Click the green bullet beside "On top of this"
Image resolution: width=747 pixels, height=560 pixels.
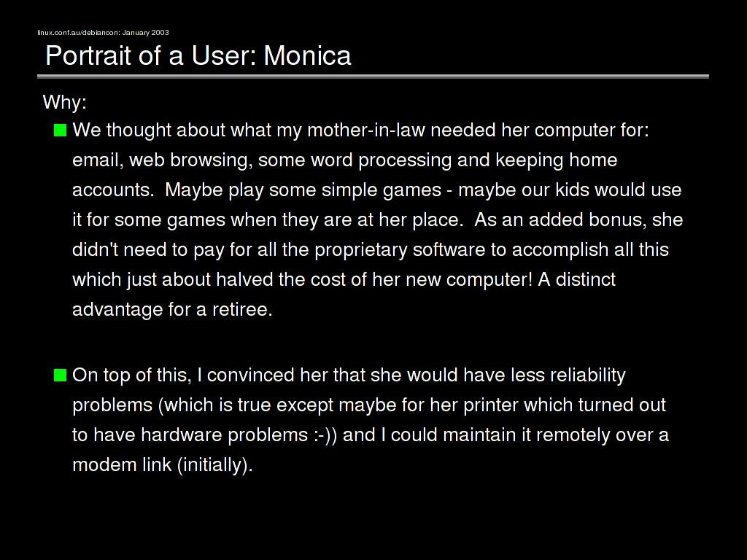(x=60, y=376)
